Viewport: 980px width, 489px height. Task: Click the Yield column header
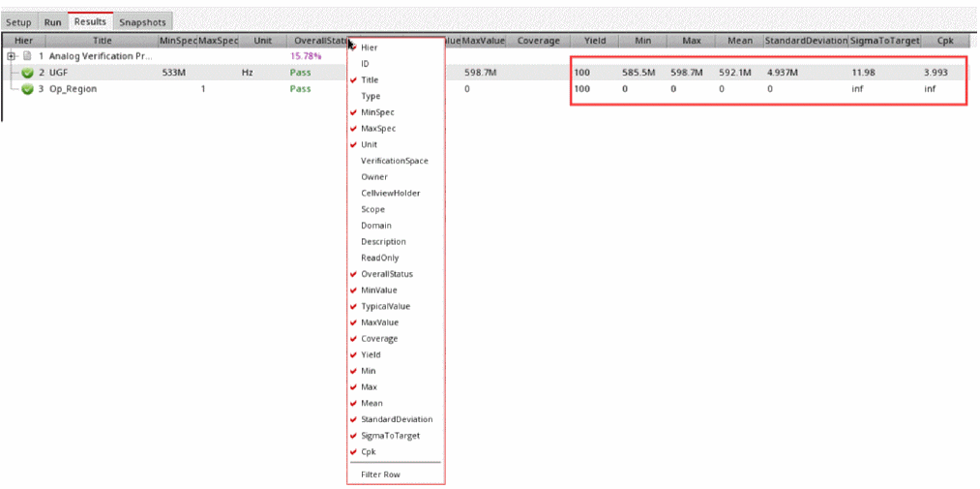(x=594, y=41)
